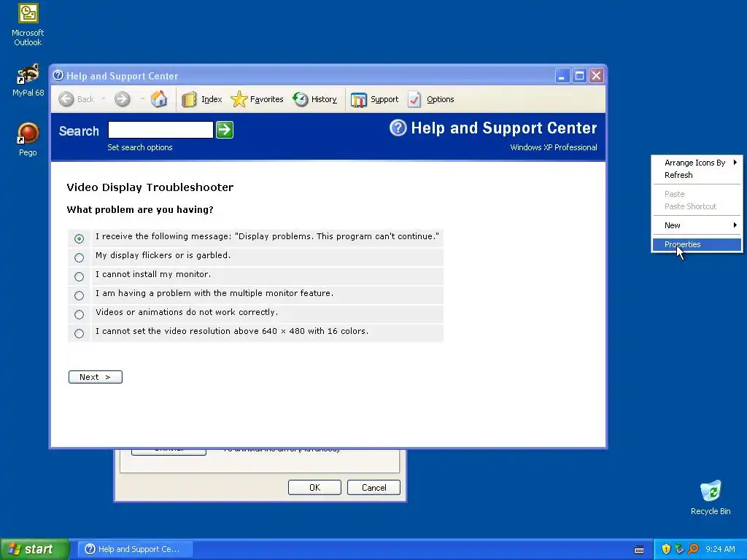Click the magnifier tray icon

[693, 549]
